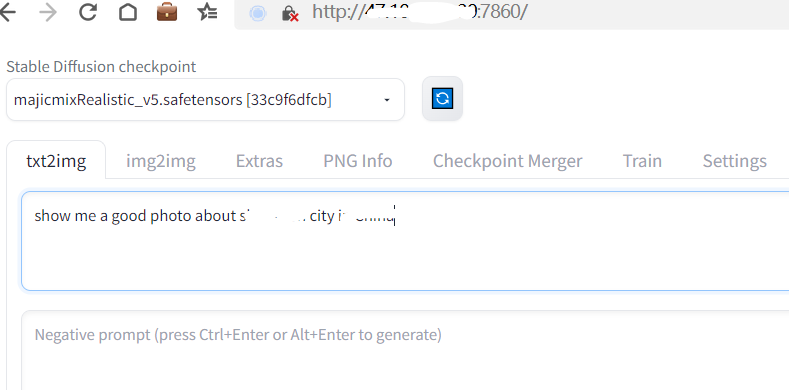The width and height of the screenshot is (789, 390).
Task: Go to the browser home icon
Action: click(128, 12)
